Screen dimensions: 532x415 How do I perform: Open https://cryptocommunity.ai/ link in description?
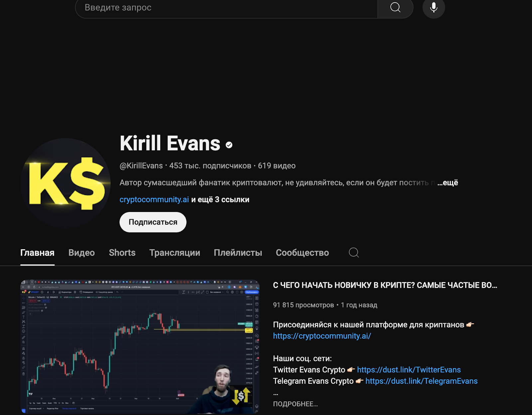point(322,336)
